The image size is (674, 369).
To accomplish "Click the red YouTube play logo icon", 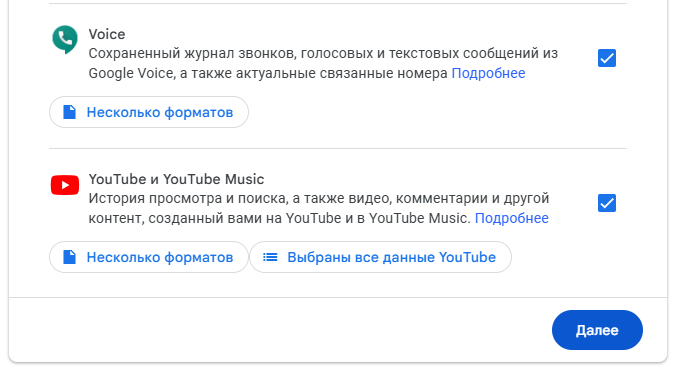I will tap(65, 185).
